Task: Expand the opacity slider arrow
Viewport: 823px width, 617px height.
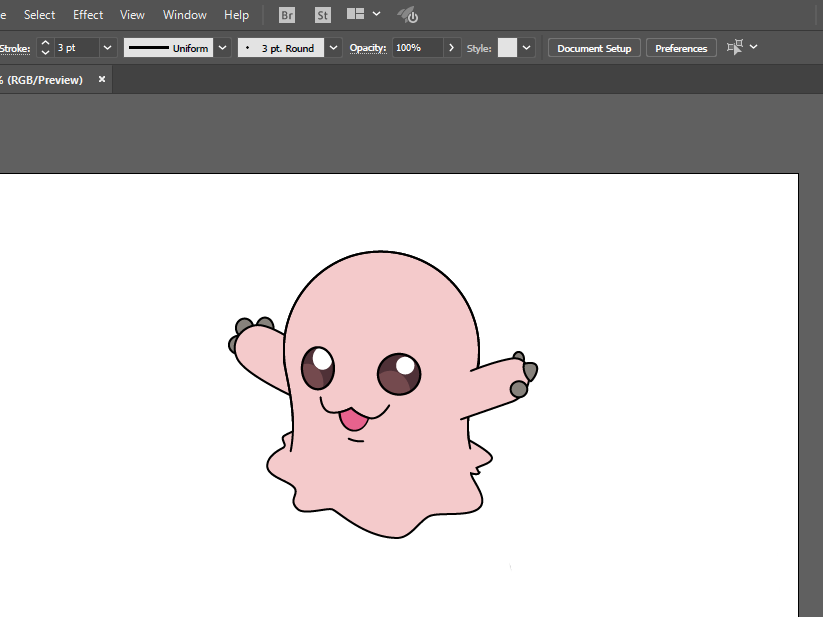Action: tap(452, 48)
